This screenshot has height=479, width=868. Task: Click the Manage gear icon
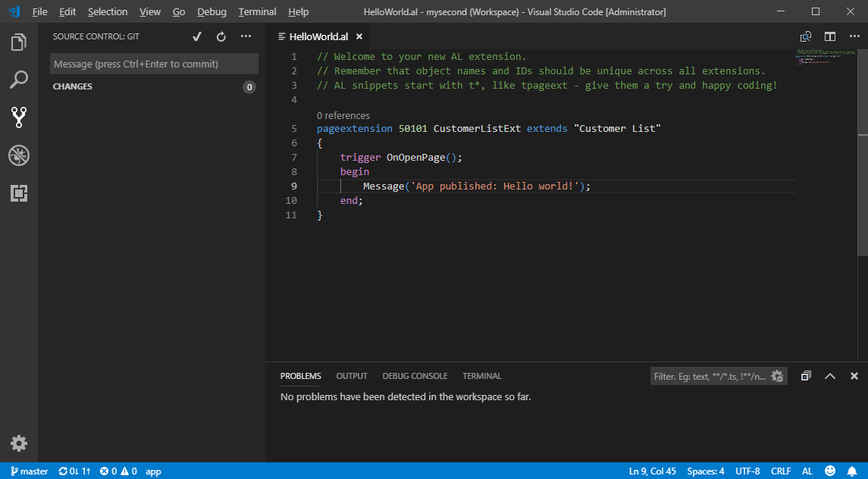[19, 443]
